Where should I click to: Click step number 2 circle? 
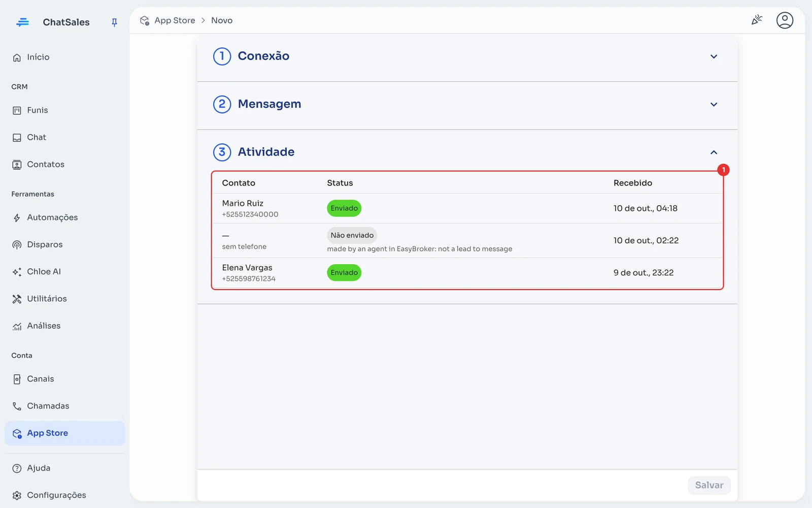[222, 104]
